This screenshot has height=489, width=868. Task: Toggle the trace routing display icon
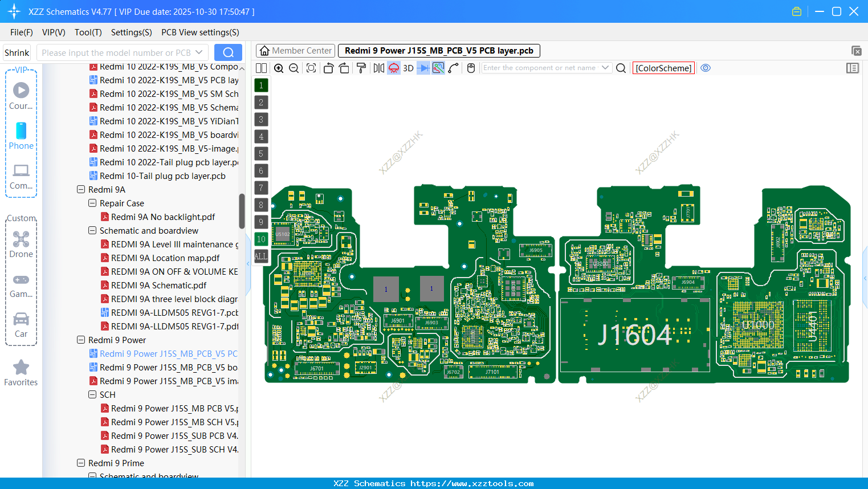(x=438, y=68)
